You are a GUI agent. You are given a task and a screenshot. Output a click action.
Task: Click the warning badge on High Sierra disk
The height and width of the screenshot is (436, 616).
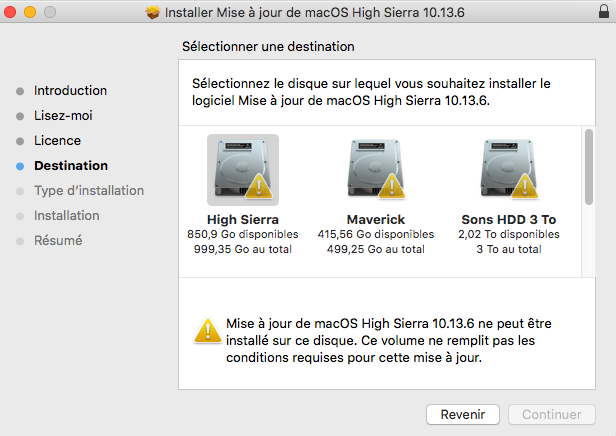[x=258, y=186]
